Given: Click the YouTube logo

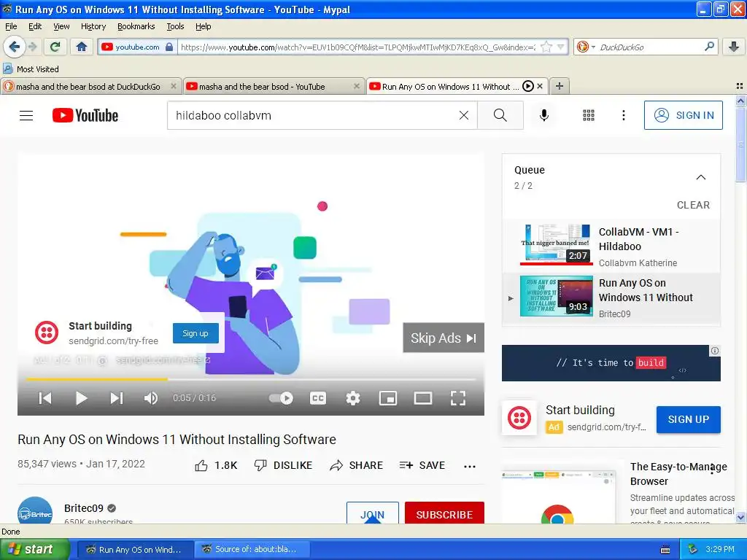Looking at the screenshot, I should pos(85,115).
